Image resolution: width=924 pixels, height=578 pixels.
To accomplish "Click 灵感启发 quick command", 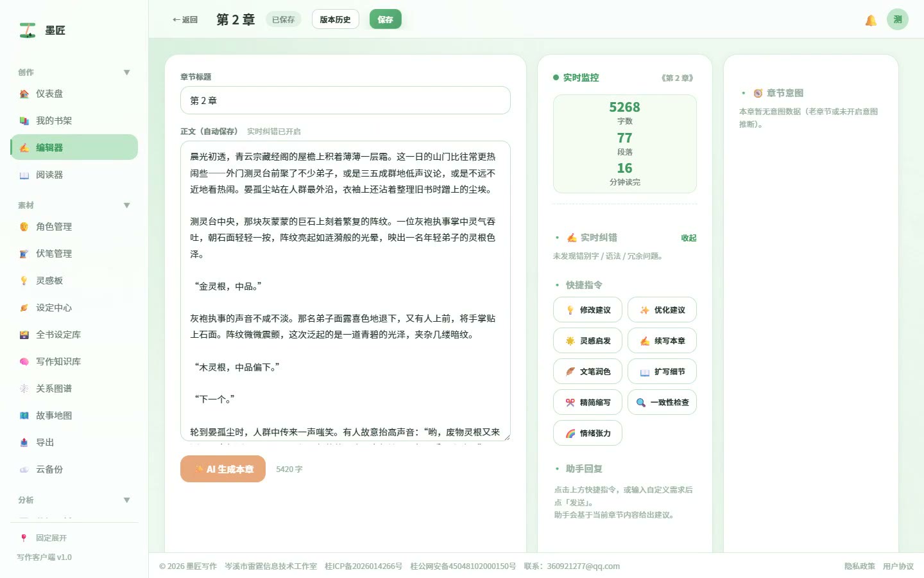I will point(587,340).
